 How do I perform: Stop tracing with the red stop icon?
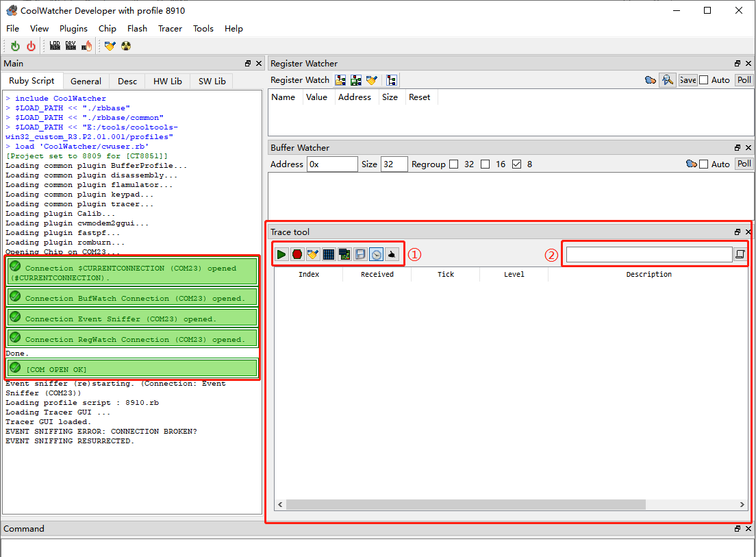pos(297,254)
